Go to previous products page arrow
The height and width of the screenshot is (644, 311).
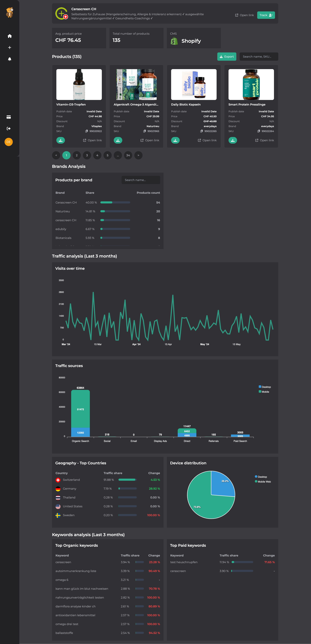tap(56, 155)
